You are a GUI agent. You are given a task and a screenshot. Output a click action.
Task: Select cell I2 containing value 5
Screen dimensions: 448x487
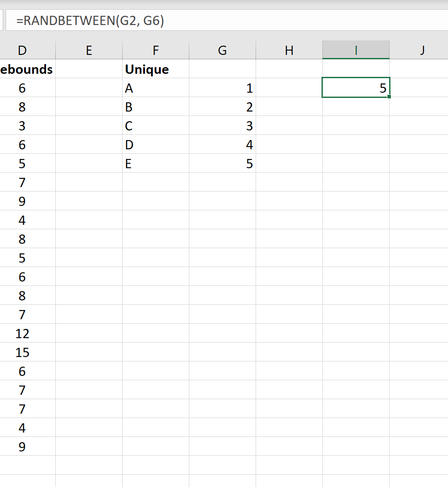356,88
